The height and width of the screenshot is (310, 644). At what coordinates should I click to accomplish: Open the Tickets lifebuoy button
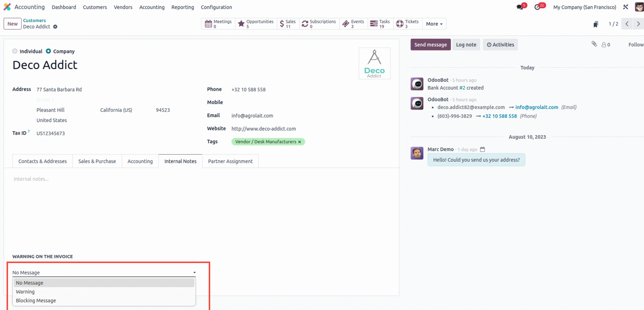(x=408, y=24)
